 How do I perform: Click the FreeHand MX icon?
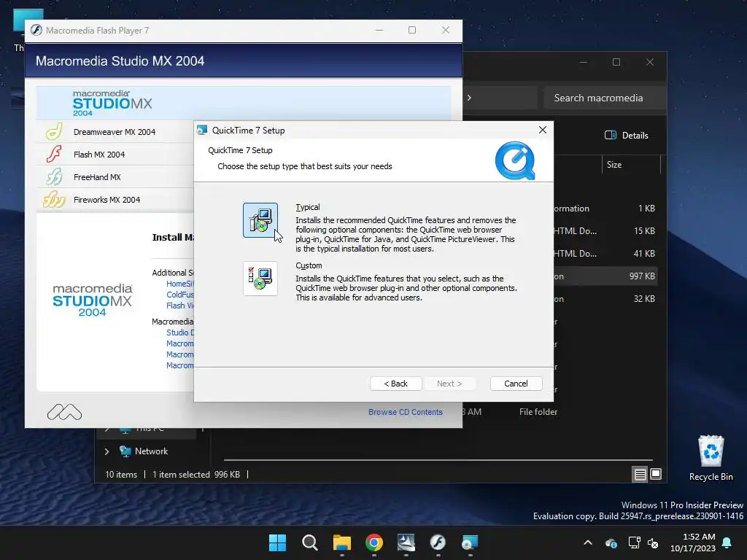coord(54,176)
